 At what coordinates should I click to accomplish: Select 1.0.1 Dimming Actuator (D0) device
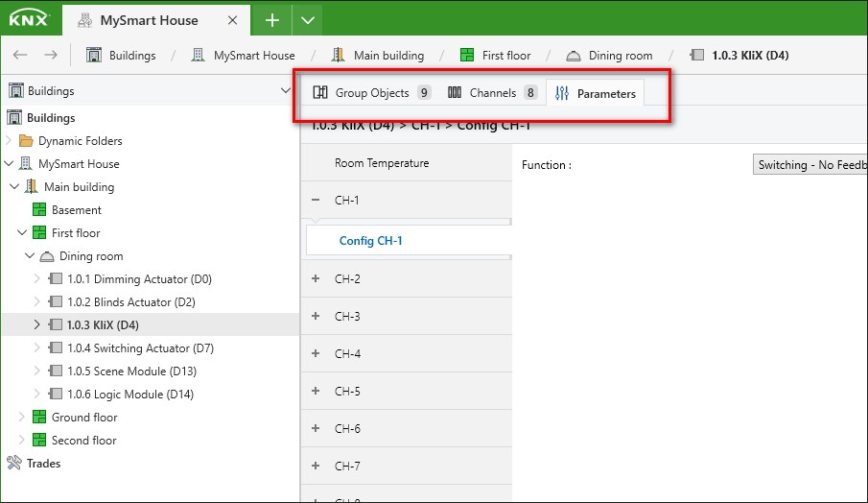click(x=139, y=279)
